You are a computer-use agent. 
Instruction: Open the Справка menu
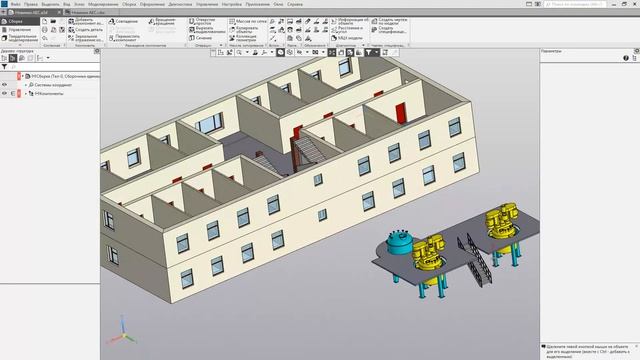pos(295,4)
